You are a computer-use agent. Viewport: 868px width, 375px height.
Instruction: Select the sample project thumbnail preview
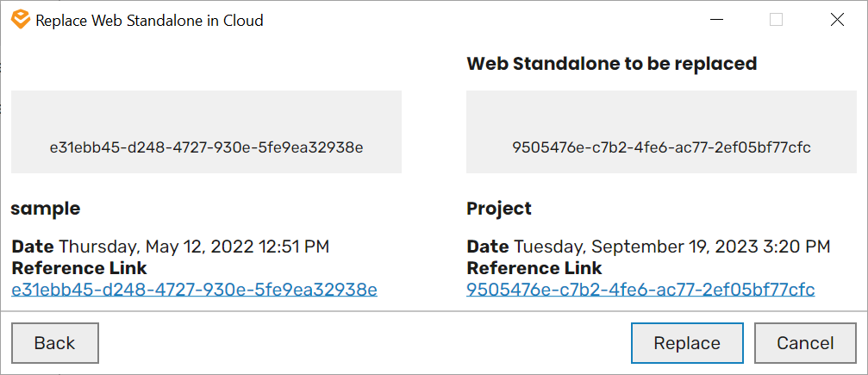pos(207,132)
